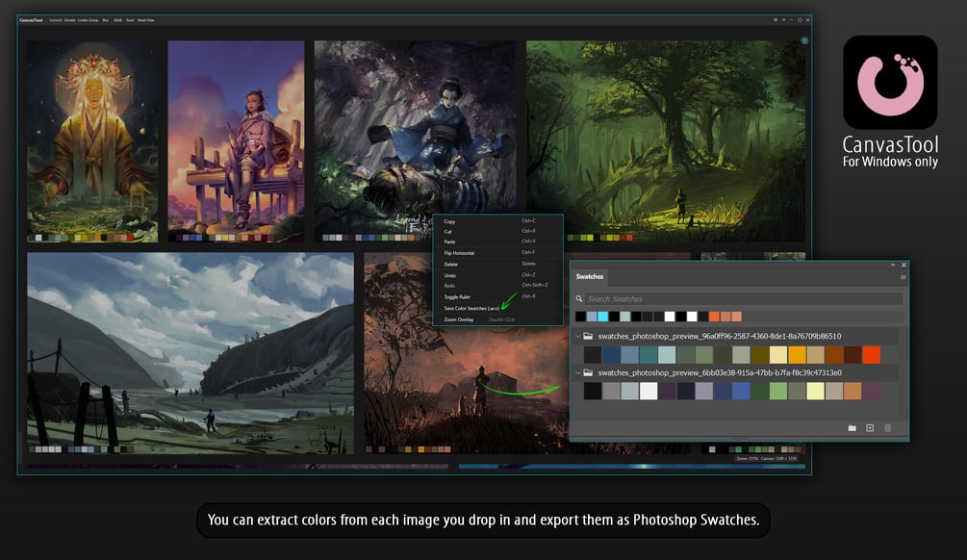Click Create Group in the top toolbar
This screenshot has width=967, height=560.
(89, 20)
